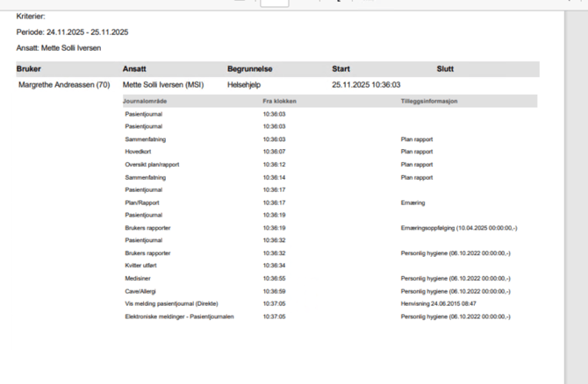Image resolution: width=588 pixels, height=384 pixels.
Task: Click the start timestamp 25.11.2025 10:36:03
Action: (x=366, y=85)
